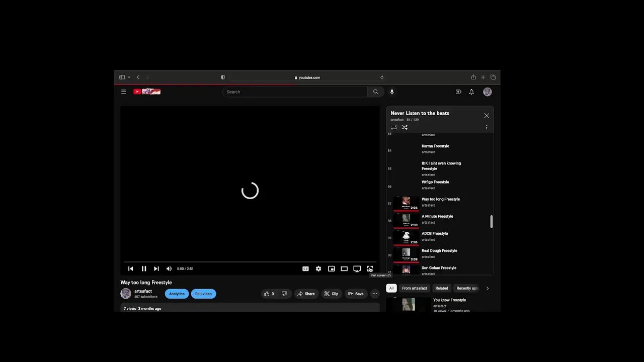Select the From artsafact chip

point(415,288)
